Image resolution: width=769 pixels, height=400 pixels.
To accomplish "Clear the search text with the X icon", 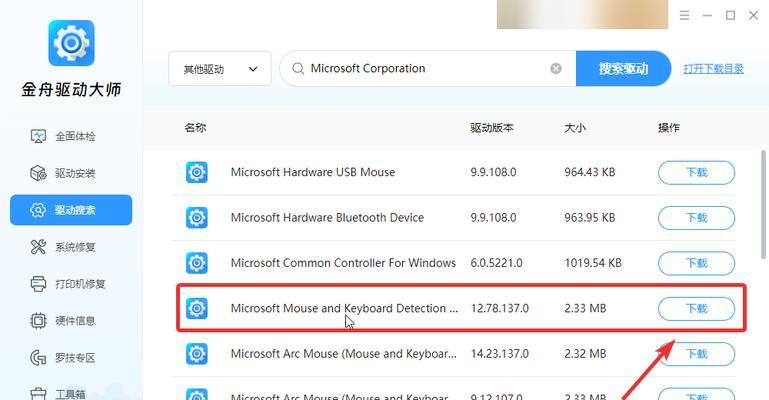I will tap(556, 69).
